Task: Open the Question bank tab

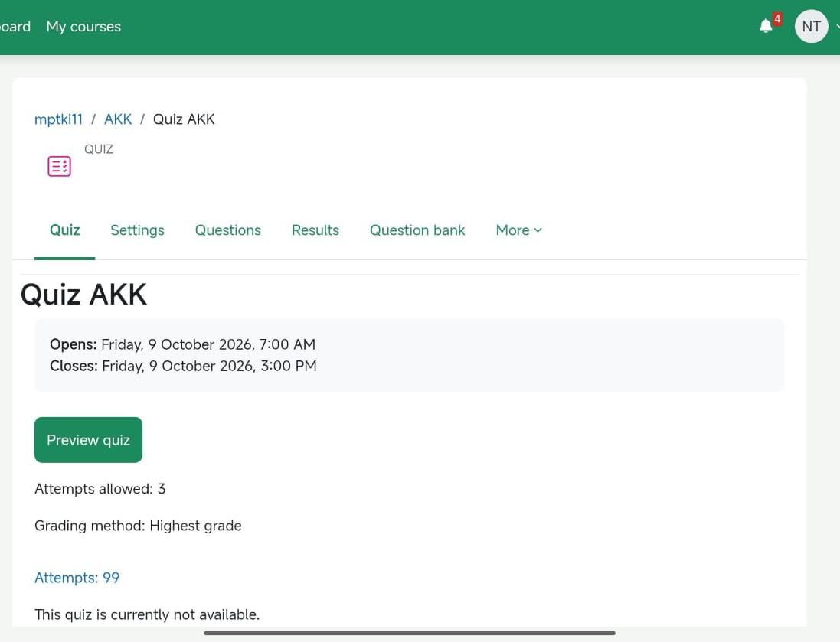Action: (417, 230)
